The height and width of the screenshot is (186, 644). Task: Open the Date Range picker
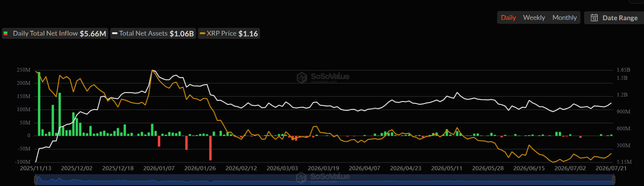coord(614,18)
